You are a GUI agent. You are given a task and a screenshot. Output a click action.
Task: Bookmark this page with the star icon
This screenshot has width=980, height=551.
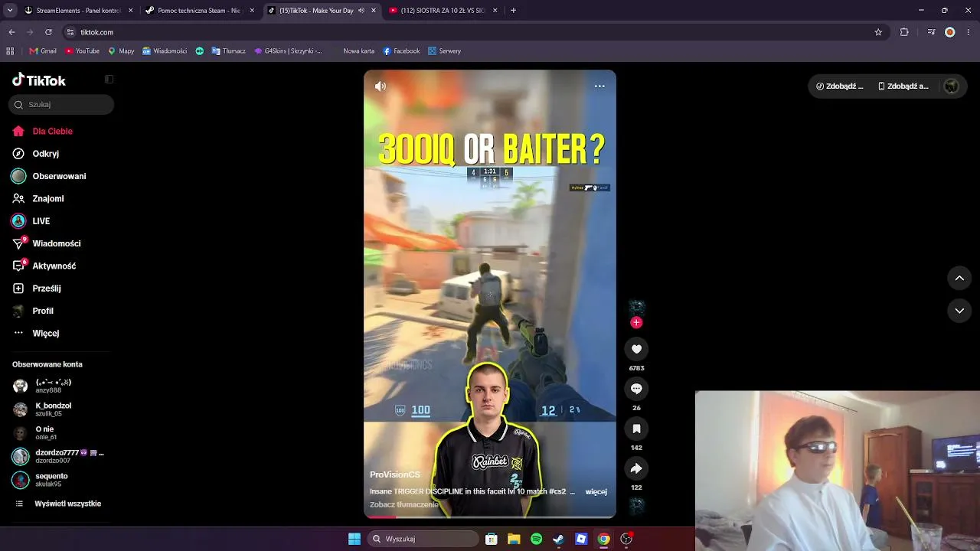878,32
